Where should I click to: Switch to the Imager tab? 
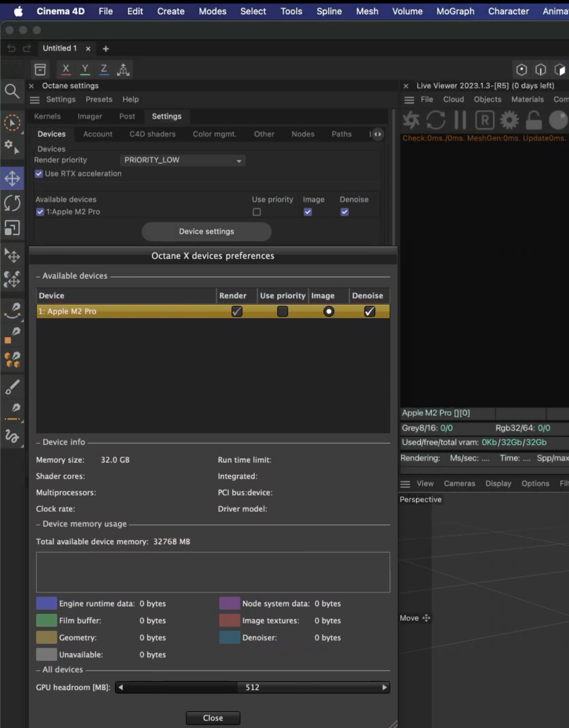pyautogui.click(x=90, y=116)
